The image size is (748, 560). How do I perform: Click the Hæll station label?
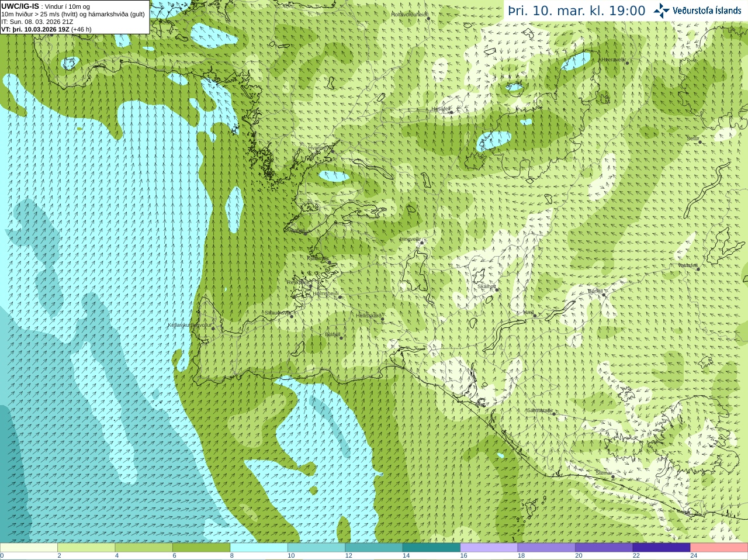coord(529,313)
